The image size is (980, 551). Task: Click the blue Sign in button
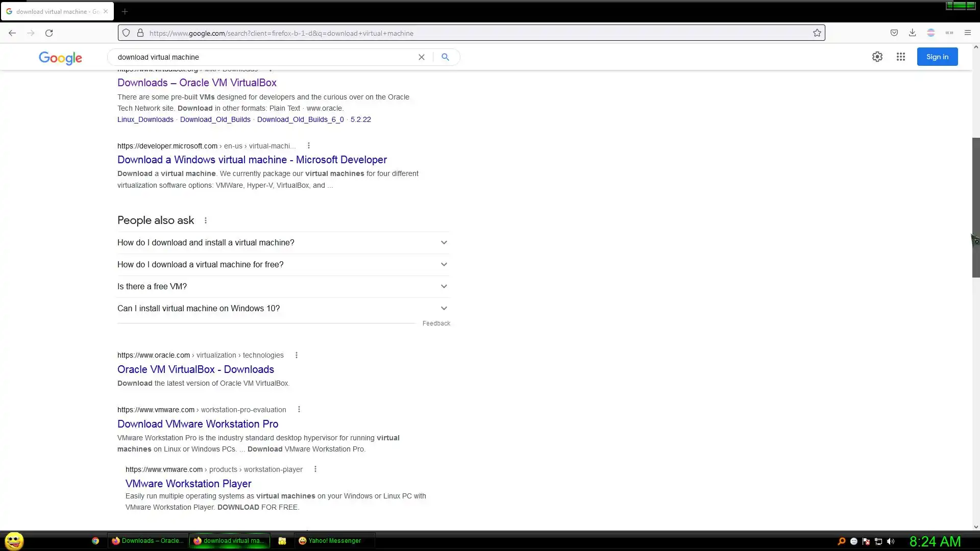pos(937,57)
